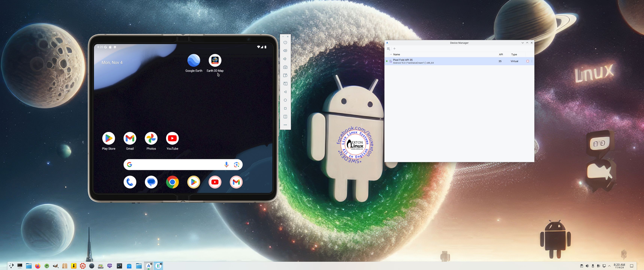Open the Gmail icon in the phone dock
The width and height of the screenshot is (644, 270).
[x=236, y=182]
